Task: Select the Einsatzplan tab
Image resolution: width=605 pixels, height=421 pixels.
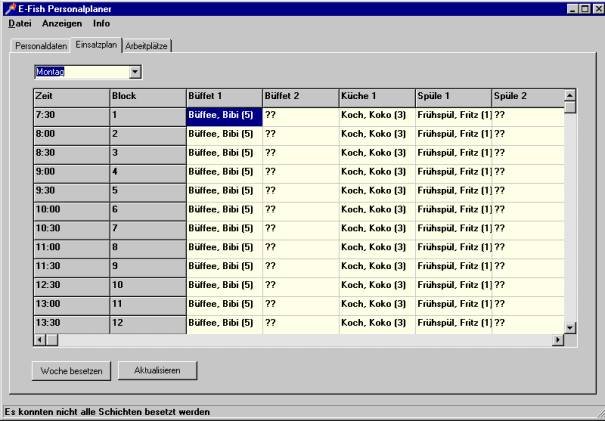Action: 93,45
